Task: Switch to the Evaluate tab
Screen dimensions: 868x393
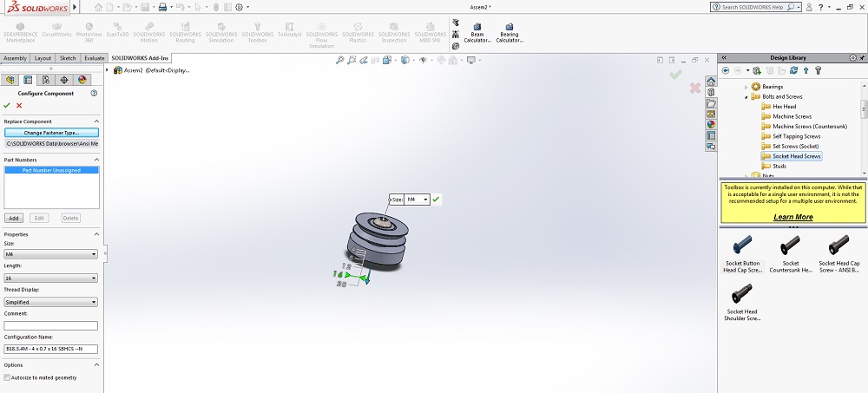Action: point(95,58)
